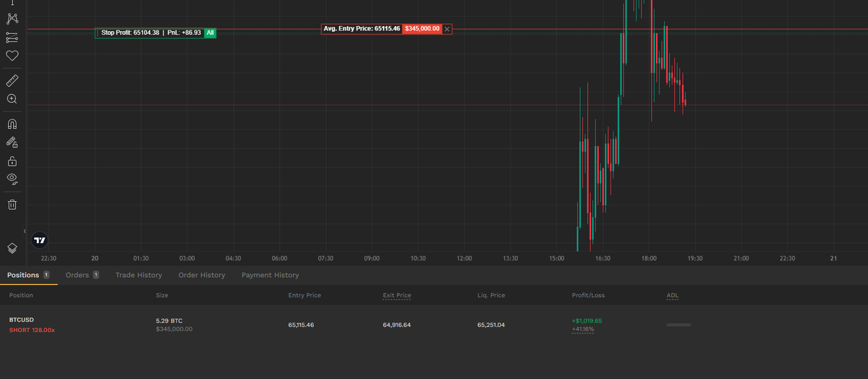Click the +41.16% profit percentage
Screen dimensions: 868x379
click(582, 329)
